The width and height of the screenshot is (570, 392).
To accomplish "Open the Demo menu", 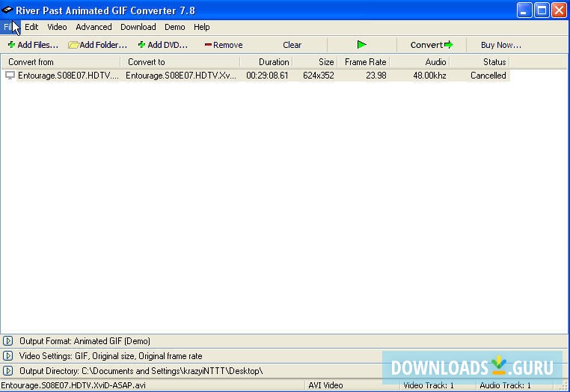I will coord(175,27).
